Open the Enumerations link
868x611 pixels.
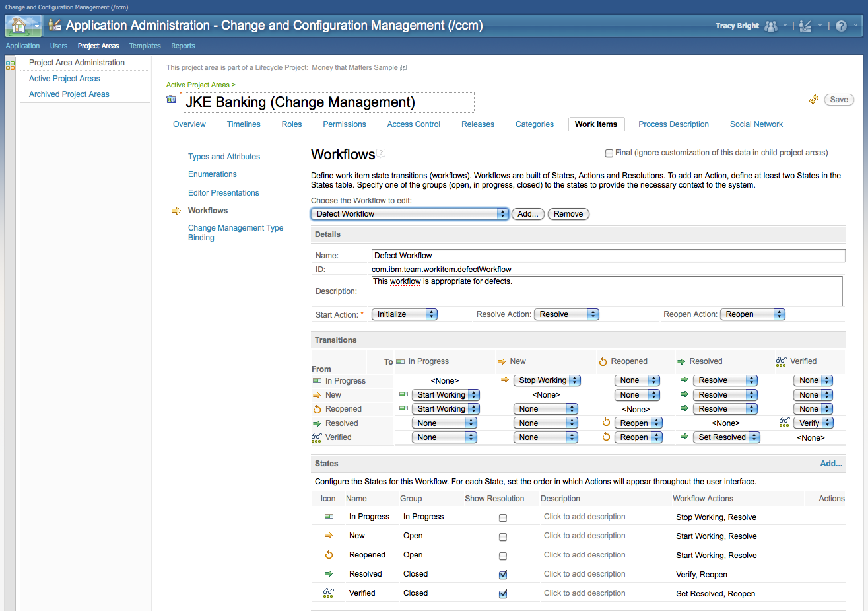(213, 174)
